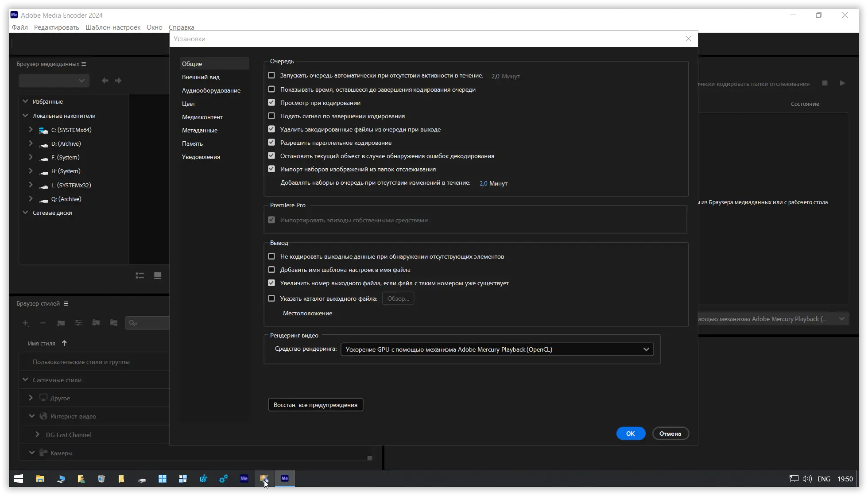868x496 pixels.
Task: Click the import presets folder icon
Action: tap(96, 323)
